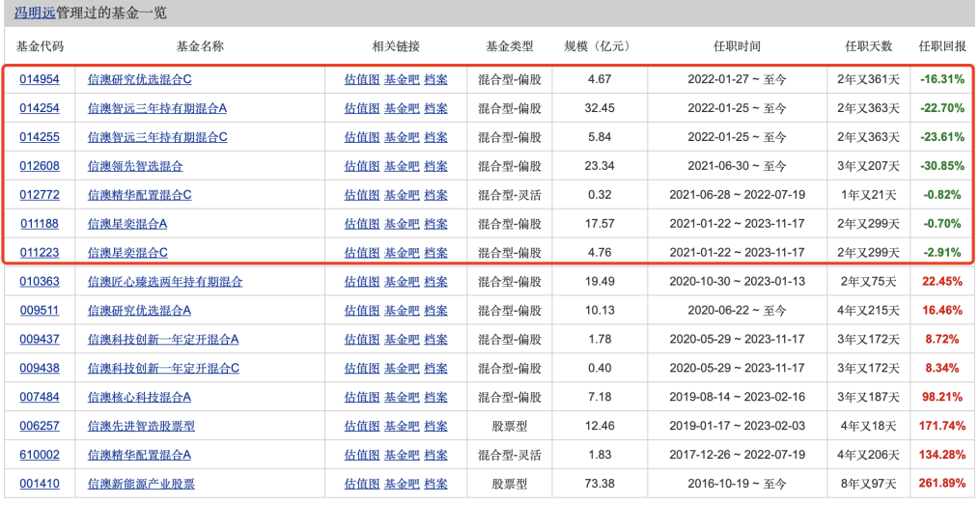
Task: Open fund 信澳科技创新一年定开混合A
Action: [x=163, y=339]
